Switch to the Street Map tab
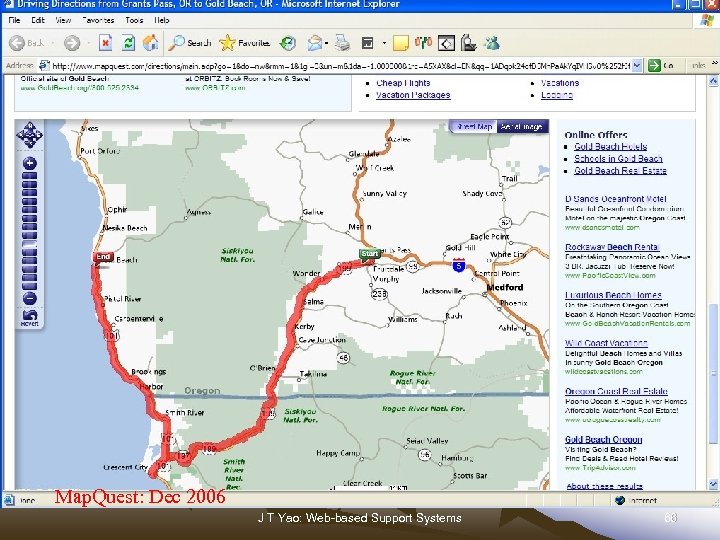This screenshot has height=540, width=720. pos(473,126)
